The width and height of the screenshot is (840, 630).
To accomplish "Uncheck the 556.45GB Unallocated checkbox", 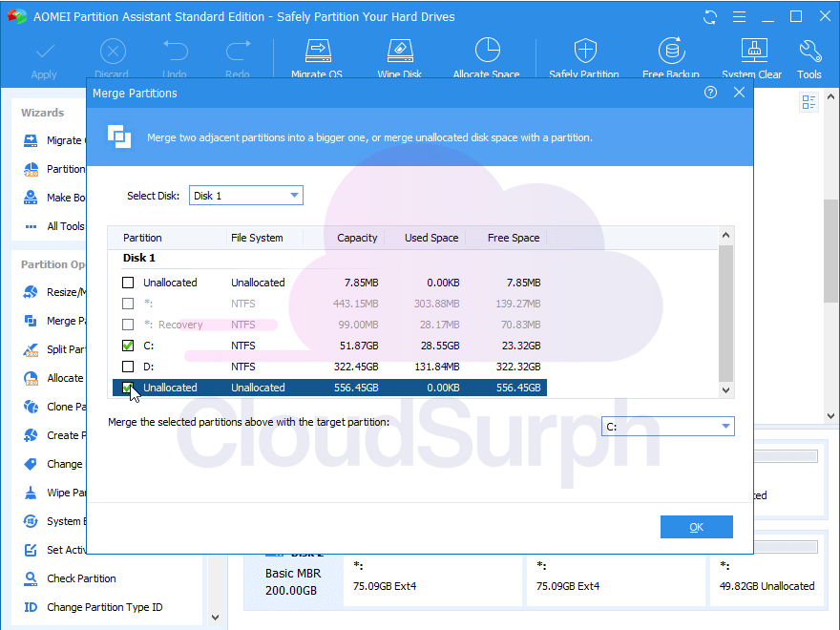I will click(128, 388).
